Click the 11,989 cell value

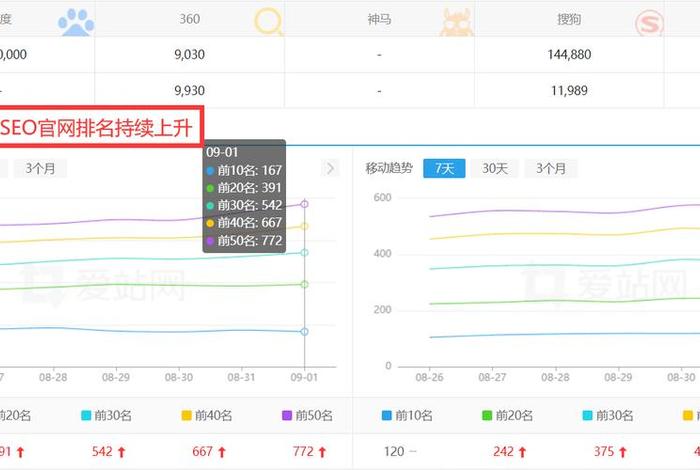tap(569, 91)
